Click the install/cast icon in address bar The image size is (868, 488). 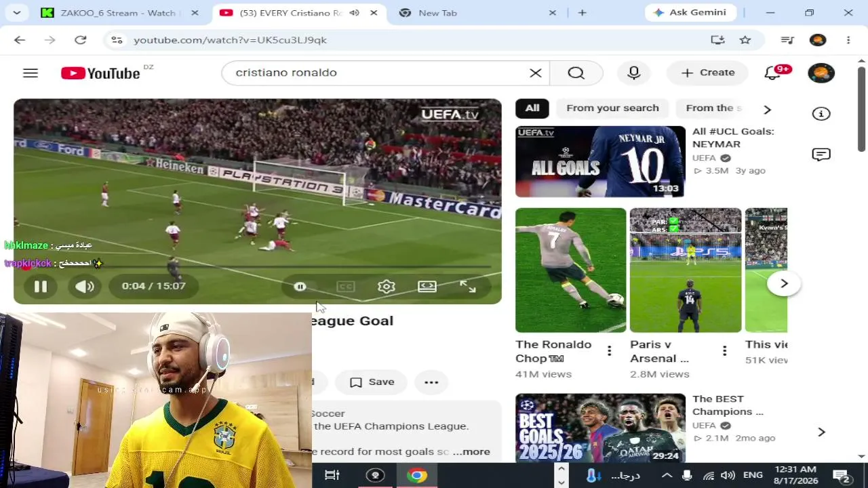(717, 40)
